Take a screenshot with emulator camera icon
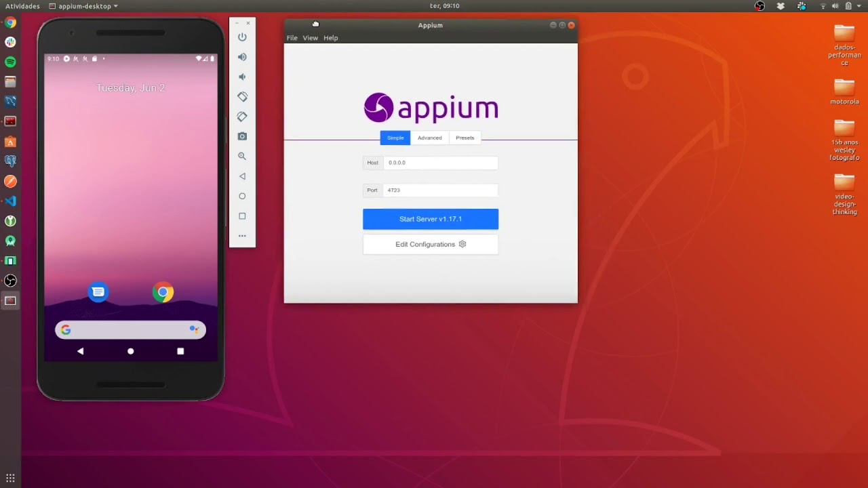Viewport: 868px width, 488px height. (242, 136)
